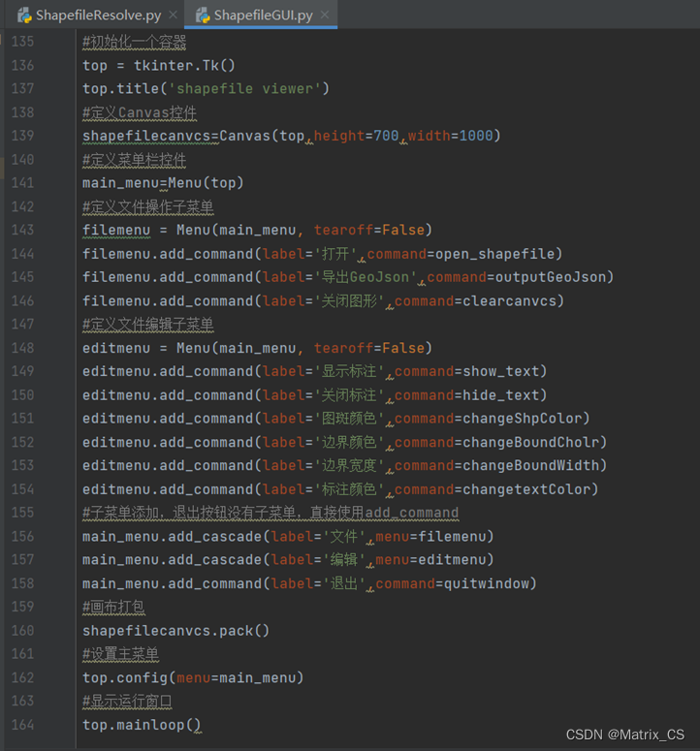Click line number 139 in the gutter
The width and height of the screenshot is (700, 751).
coord(22,136)
